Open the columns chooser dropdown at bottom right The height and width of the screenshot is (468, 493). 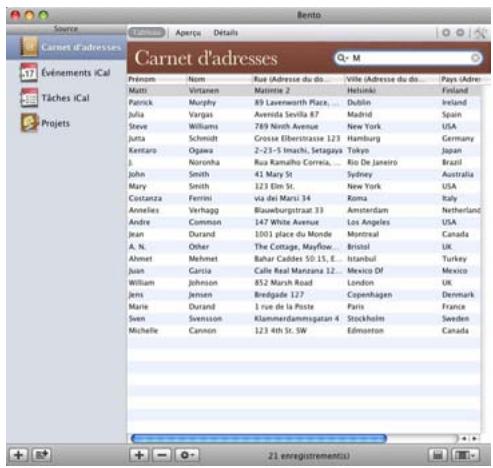click(x=465, y=455)
